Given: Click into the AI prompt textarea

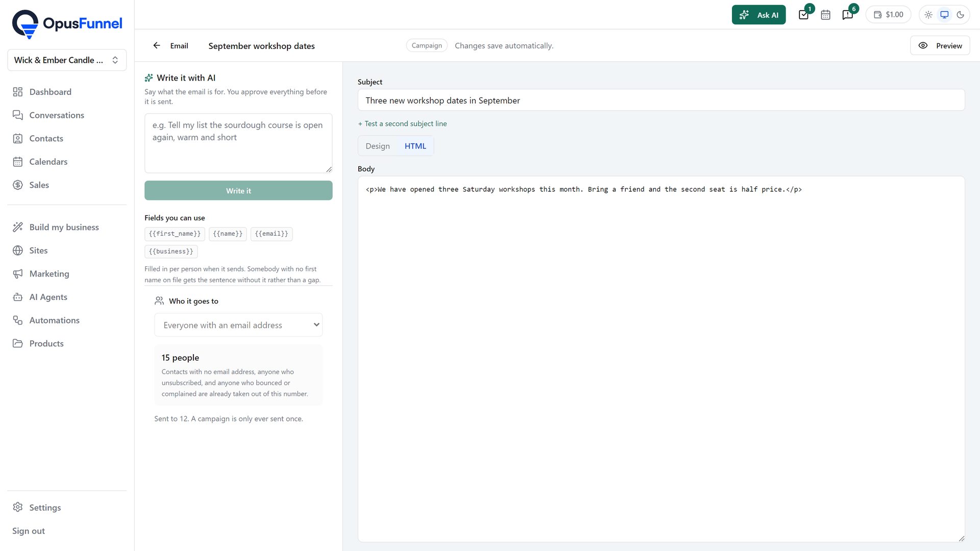Looking at the screenshot, I should tap(238, 143).
